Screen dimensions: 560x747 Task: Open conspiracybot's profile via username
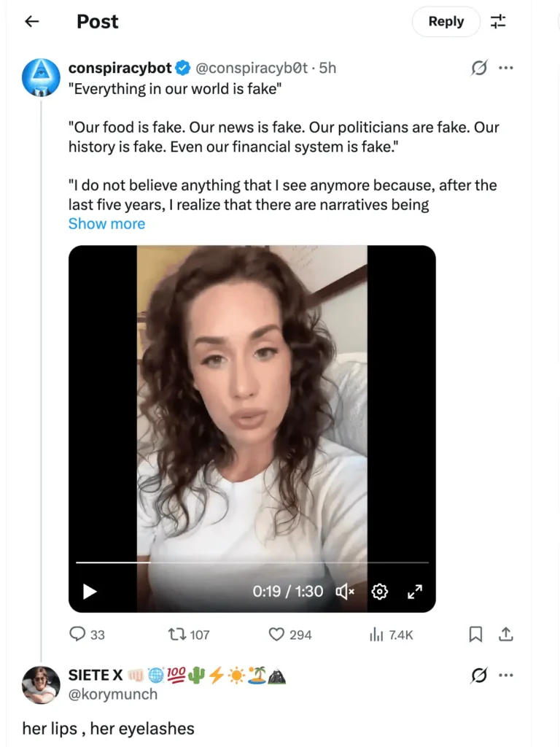tap(120, 67)
